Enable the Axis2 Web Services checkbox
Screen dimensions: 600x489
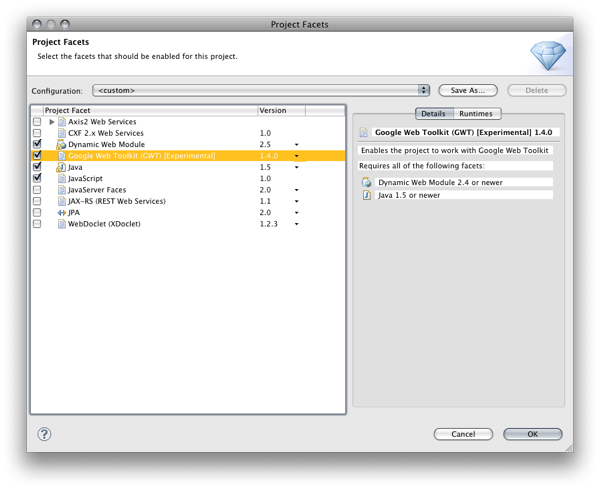[37, 122]
